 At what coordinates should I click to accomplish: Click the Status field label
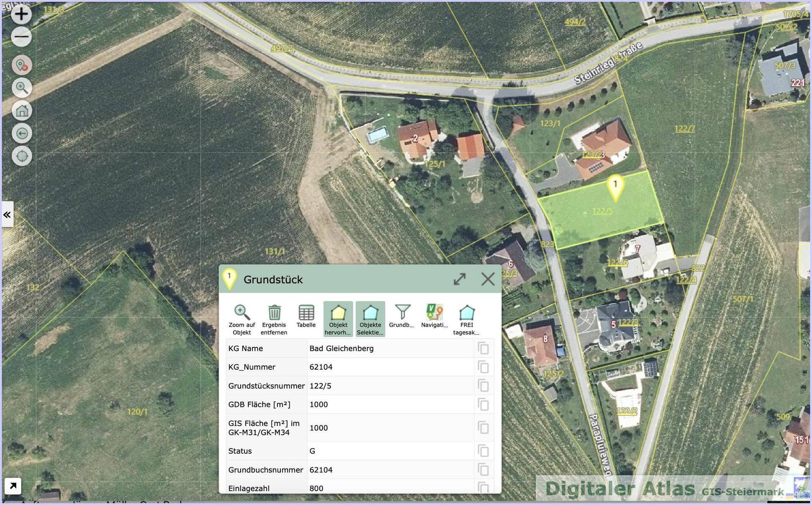240,451
